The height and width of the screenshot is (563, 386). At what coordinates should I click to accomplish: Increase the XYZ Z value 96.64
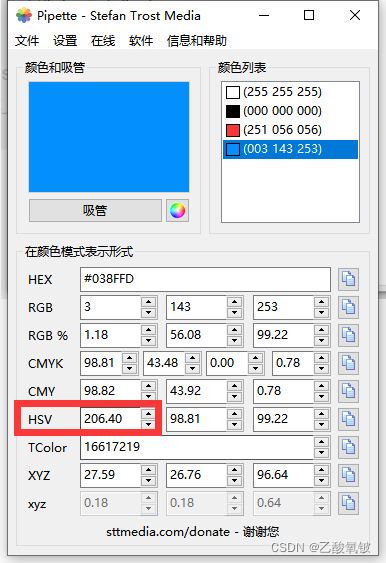pyautogui.click(x=321, y=470)
